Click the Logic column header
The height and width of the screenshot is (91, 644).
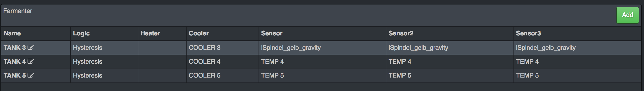pos(81,33)
